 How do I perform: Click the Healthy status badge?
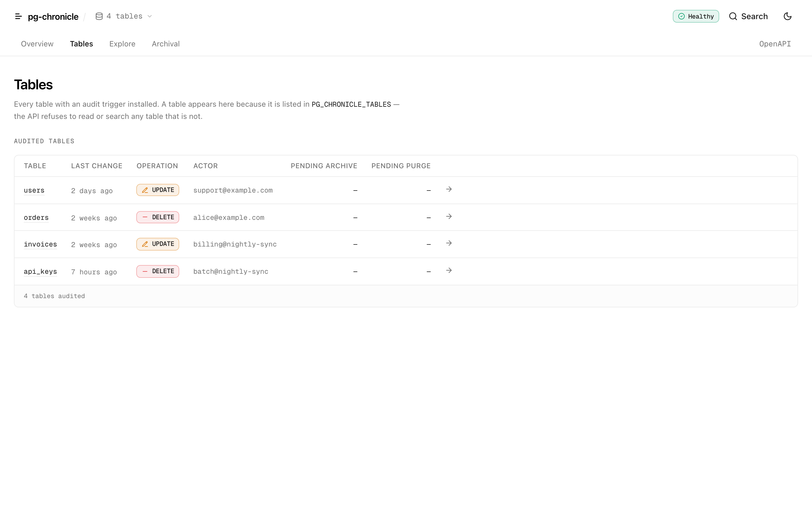[695, 16]
